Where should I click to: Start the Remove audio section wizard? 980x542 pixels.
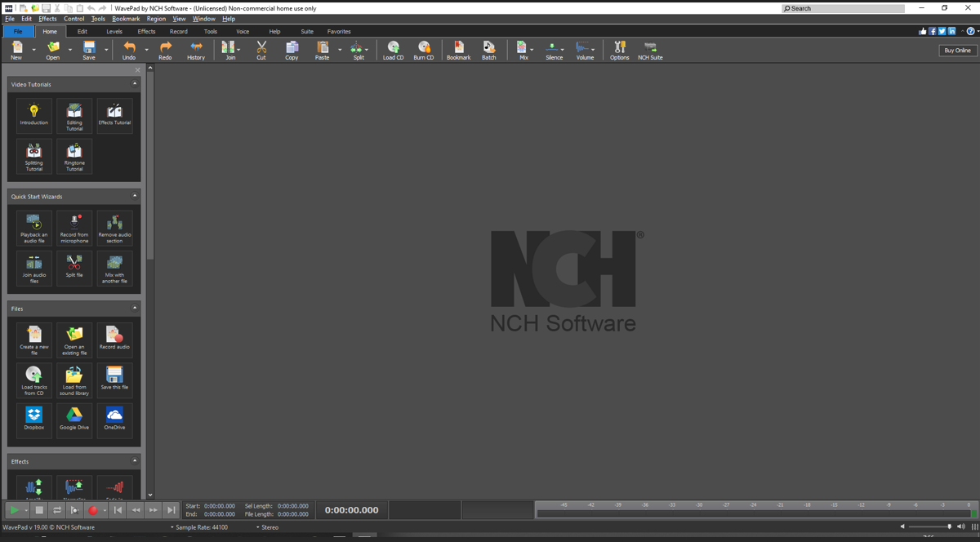(114, 228)
